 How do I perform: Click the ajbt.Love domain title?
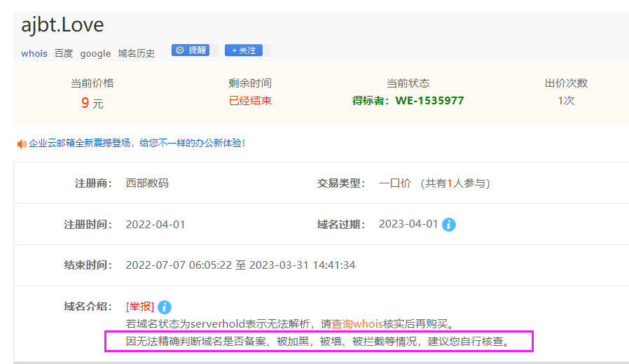(62, 25)
